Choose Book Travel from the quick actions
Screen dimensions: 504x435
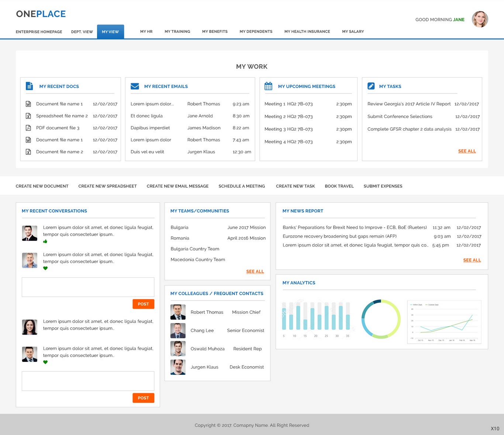[339, 186]
